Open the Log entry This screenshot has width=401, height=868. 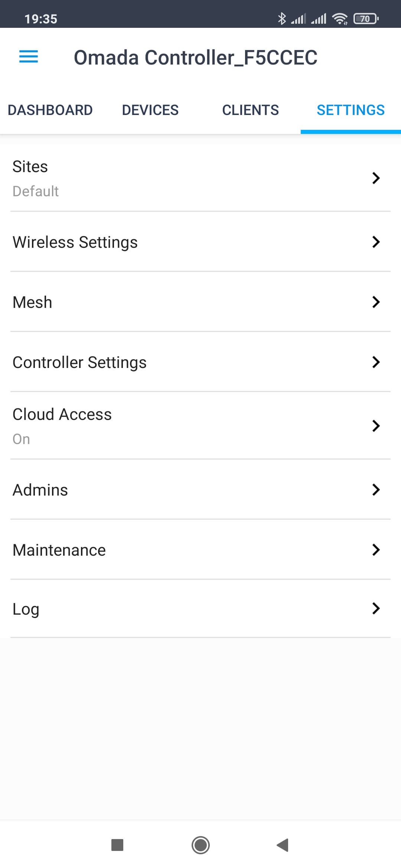coord(200,609)
